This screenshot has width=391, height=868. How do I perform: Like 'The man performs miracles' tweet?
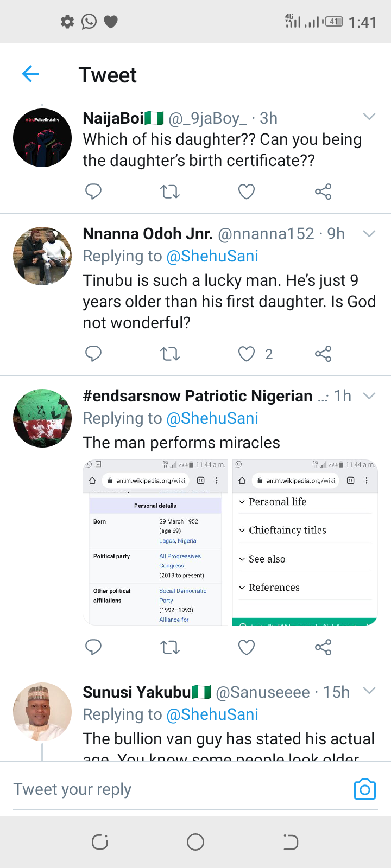click(247, 647)
